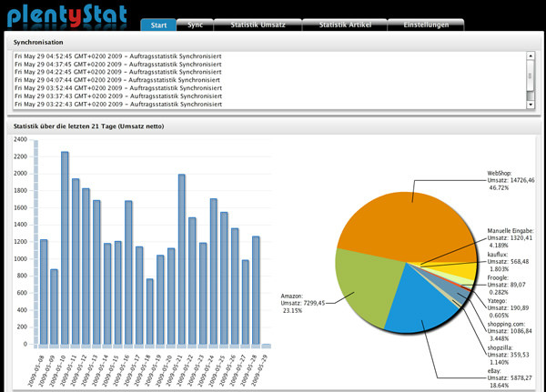Click the shortest bar for 2009-05-18
Screen dimensions: 546x392
(150, 312)
